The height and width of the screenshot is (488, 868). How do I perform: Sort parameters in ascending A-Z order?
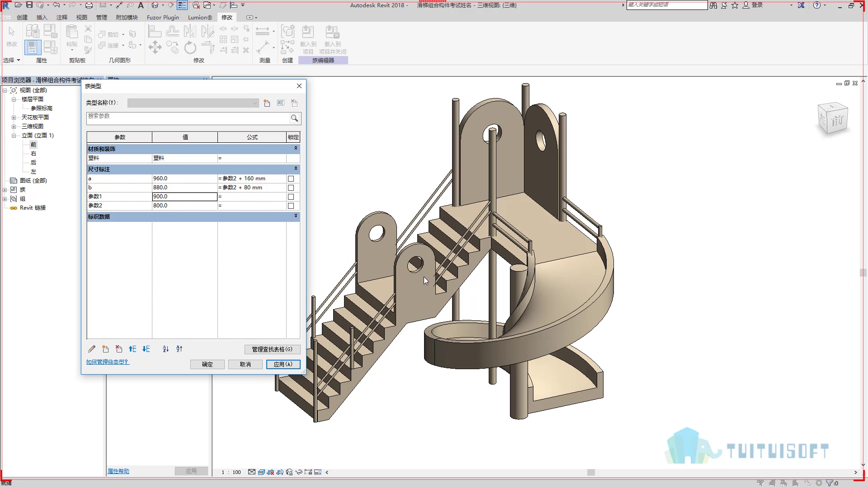click(x=165, y=349)
